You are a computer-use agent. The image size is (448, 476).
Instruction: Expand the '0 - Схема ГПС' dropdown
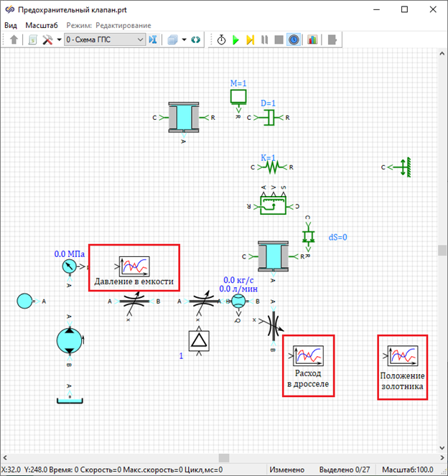tap(105, 39)
